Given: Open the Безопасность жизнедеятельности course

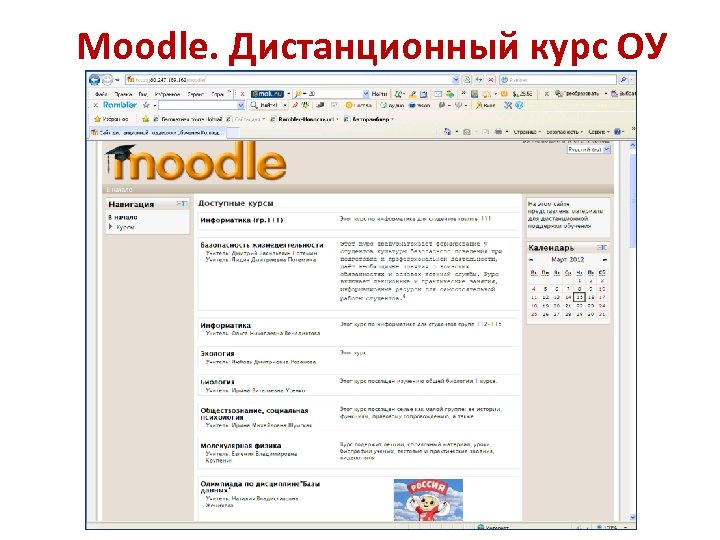Looking at the screenshot, I should click(x=262, y=245).
